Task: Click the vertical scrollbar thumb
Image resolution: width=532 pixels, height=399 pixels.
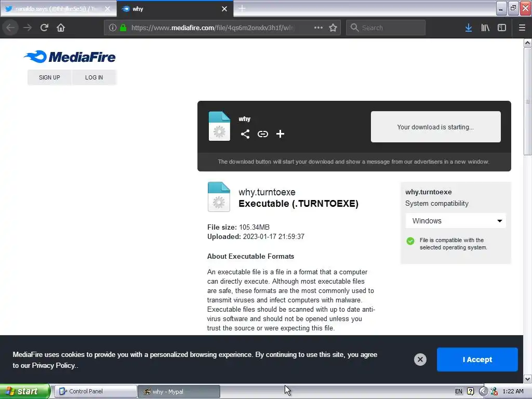Action: tap(528, 101)
